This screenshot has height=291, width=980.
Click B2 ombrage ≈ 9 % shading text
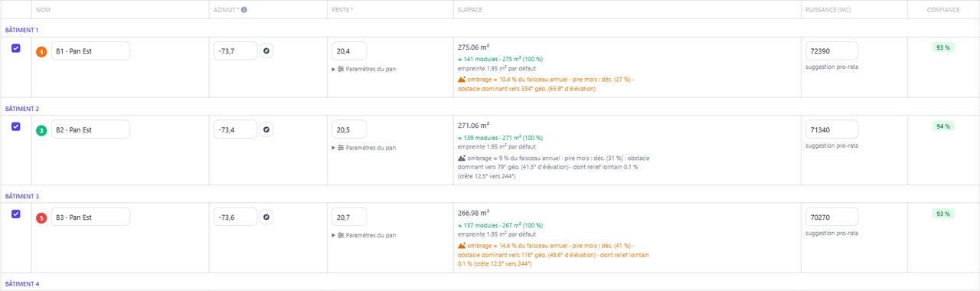coord(553,167)
